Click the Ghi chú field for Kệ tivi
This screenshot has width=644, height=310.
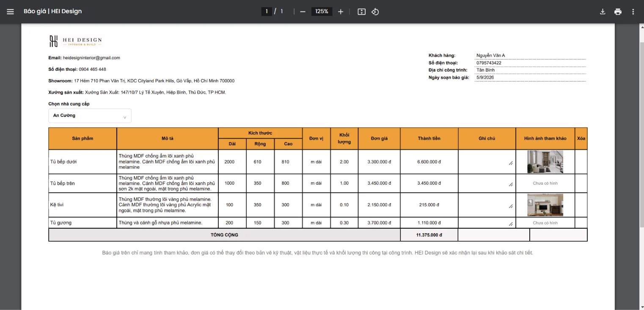tap(487, 205)
